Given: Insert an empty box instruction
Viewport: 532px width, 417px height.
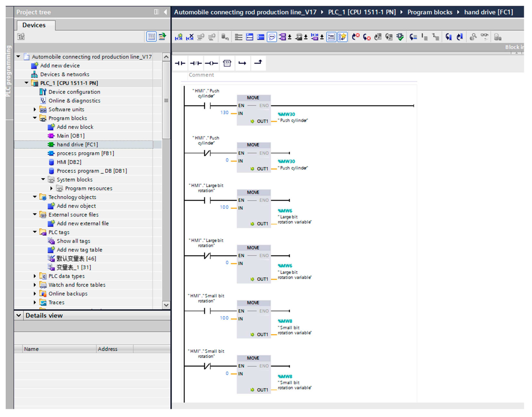Looking at the screenshot, I should (x=227, y=63).
